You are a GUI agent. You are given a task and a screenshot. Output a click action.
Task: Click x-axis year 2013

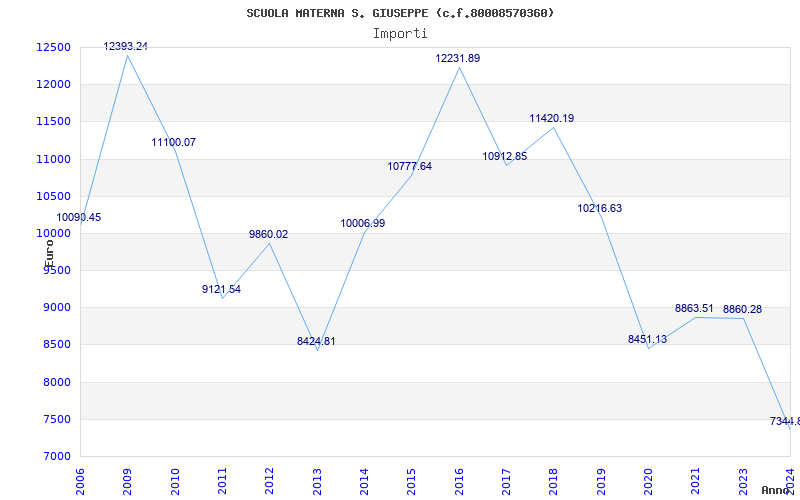coord(317,482)
